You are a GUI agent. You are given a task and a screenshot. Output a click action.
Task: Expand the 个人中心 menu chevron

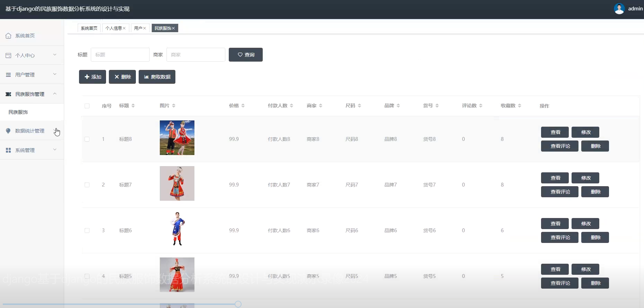point(55,55)
